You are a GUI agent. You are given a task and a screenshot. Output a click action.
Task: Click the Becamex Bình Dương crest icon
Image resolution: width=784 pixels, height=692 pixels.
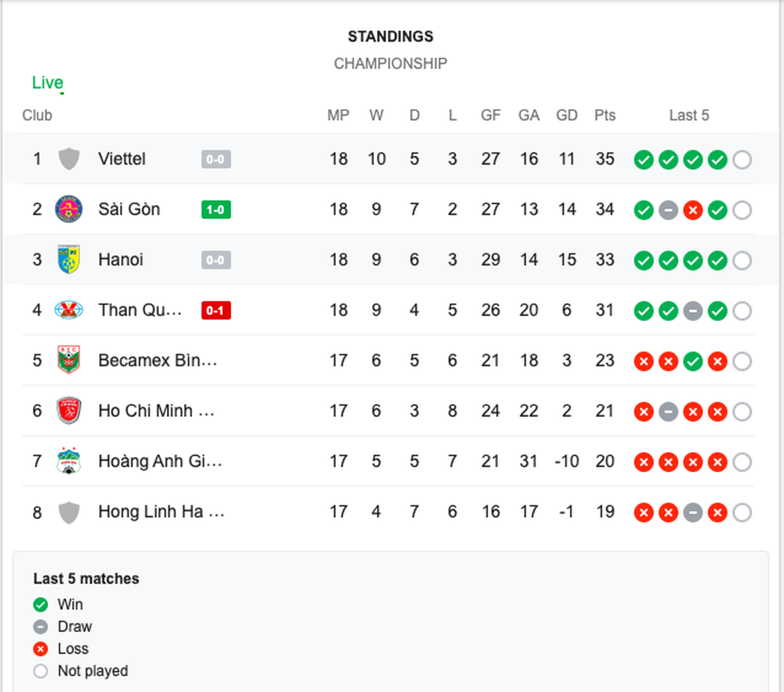click(x=69, y=360)
